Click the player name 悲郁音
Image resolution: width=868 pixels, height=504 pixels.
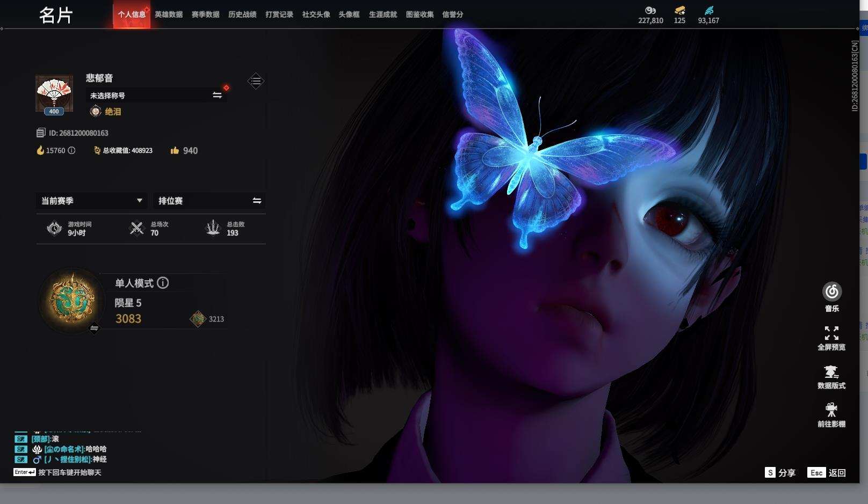(x=99, y=78)
